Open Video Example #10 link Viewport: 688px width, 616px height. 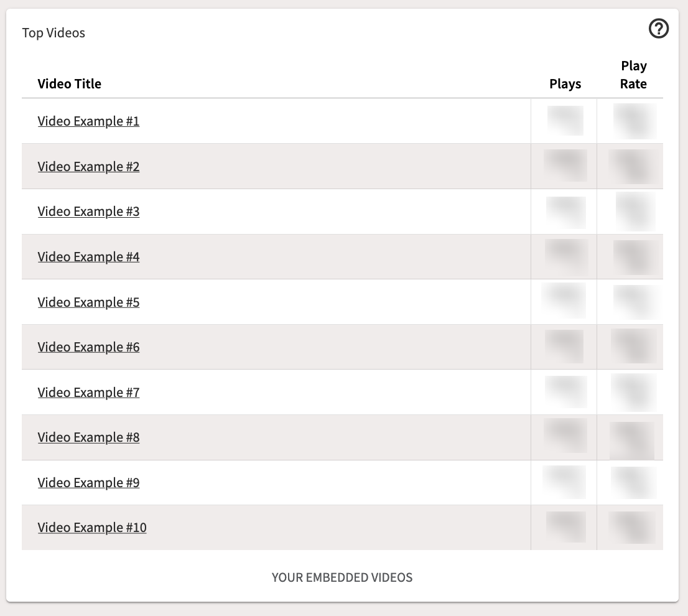92,528
